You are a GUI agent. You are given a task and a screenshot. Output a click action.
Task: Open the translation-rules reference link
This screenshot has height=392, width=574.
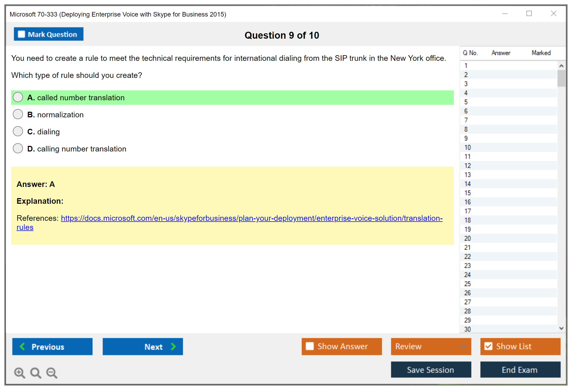[251, 218]
